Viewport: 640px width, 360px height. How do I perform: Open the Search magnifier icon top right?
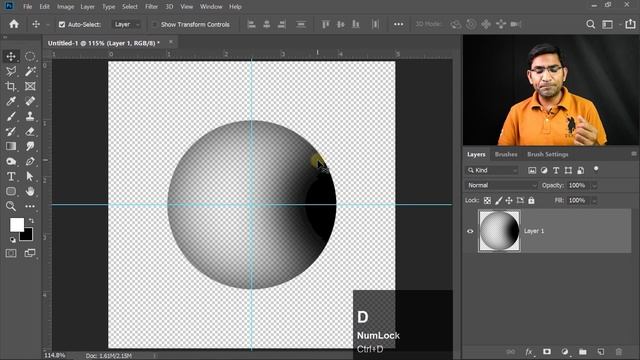[590, 24]
